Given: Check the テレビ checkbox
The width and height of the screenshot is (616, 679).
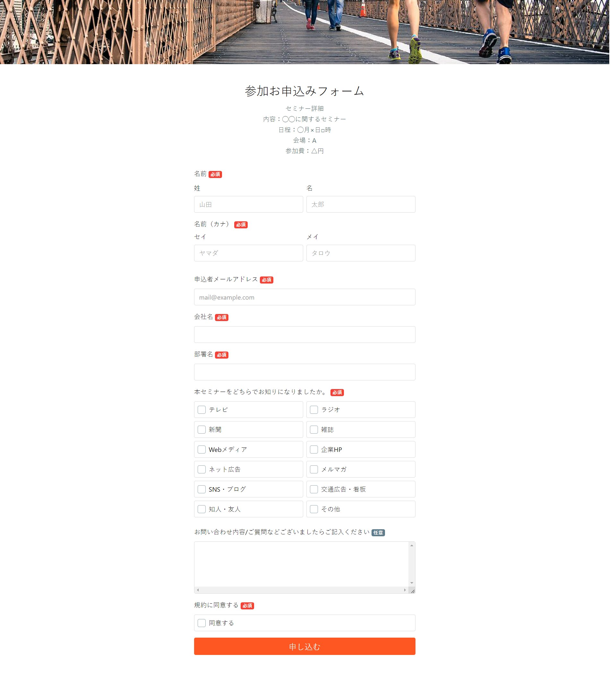Looking at the screenshot, I should [201, 410].
